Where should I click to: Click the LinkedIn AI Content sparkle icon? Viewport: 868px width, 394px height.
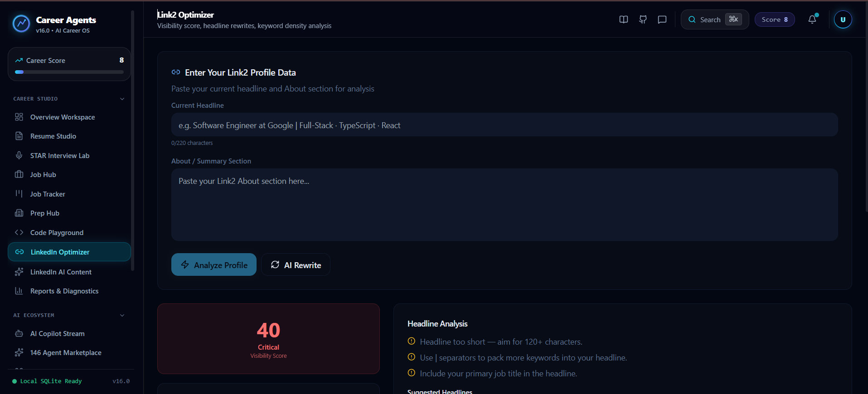coord(19,272)
